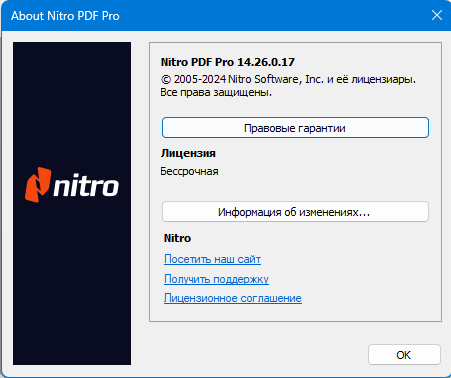Screen dimensions: 451x378
Task: Close the About Nitro PDF Pro dialog
Action: (437, 15)
